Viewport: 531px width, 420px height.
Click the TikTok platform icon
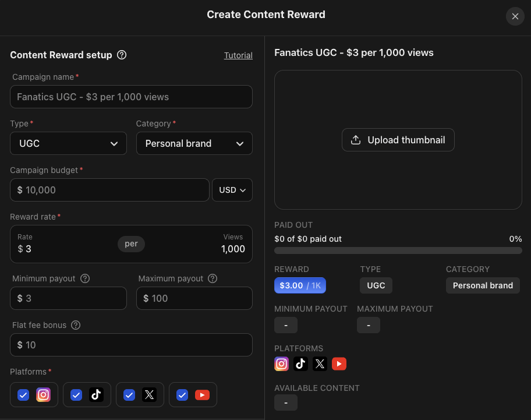click(96, 394)
